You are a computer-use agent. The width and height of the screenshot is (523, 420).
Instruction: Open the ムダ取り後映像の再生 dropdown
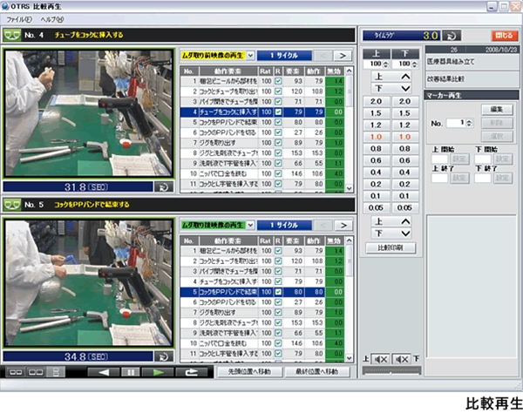(x=250, y=226)
